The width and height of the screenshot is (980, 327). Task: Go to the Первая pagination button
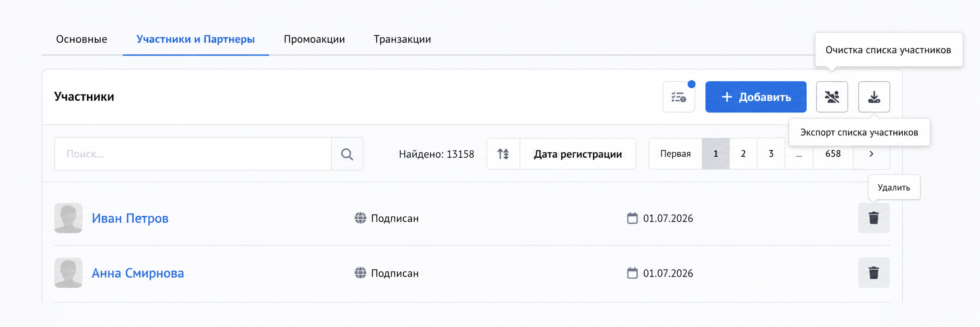(675, 154)
